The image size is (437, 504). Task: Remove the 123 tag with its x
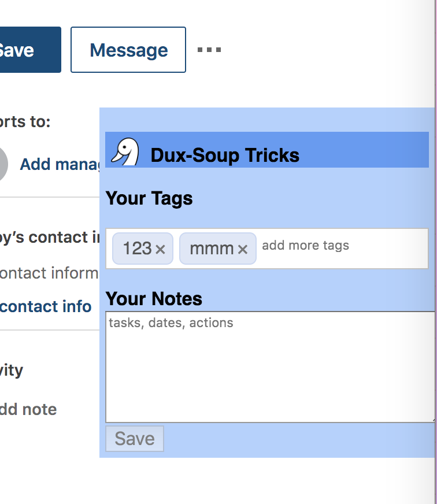[160, 249]
